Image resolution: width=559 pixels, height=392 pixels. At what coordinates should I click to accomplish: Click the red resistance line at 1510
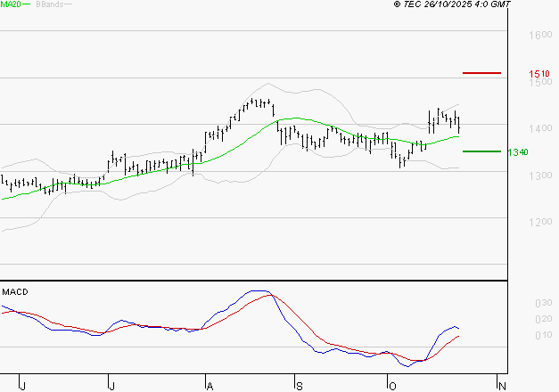(481, 73)
